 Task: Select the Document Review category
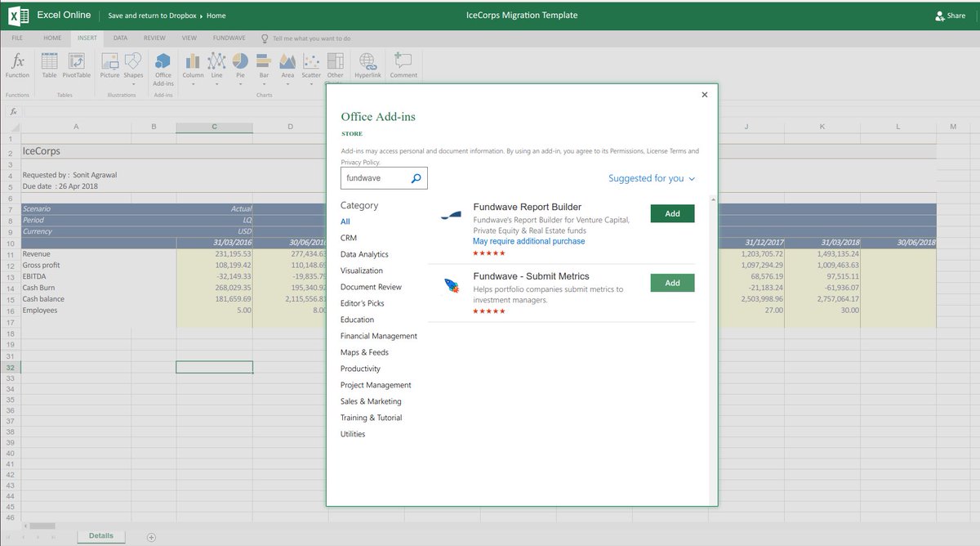click(371, 287)
